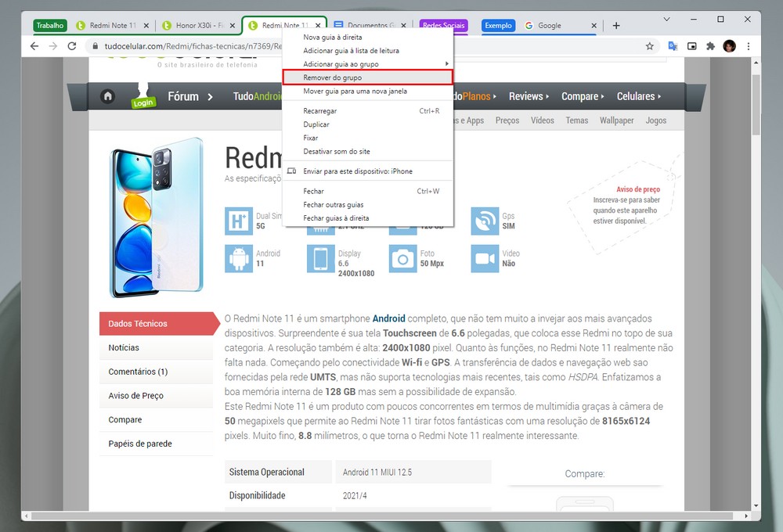Select Mover guia para uma nova janela
Viewport: 783px width, 532px height.
[x=367, y=92]
